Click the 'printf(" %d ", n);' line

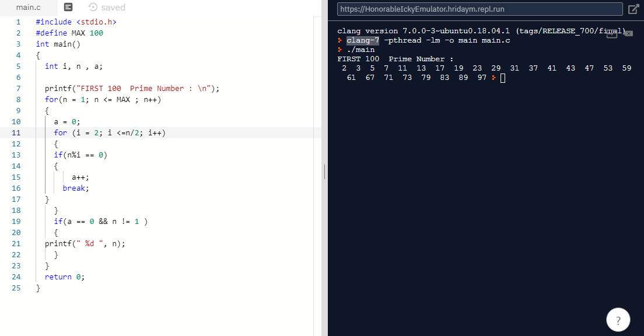[x=85, y=244]
